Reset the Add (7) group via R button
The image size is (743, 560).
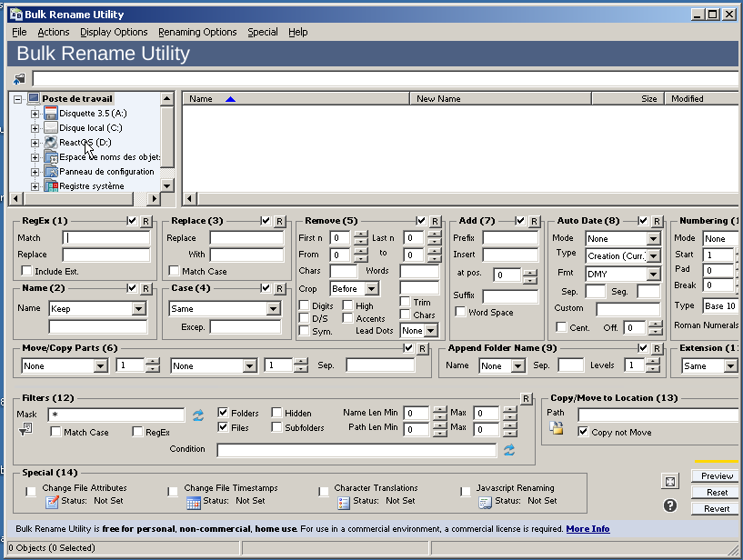534,221
